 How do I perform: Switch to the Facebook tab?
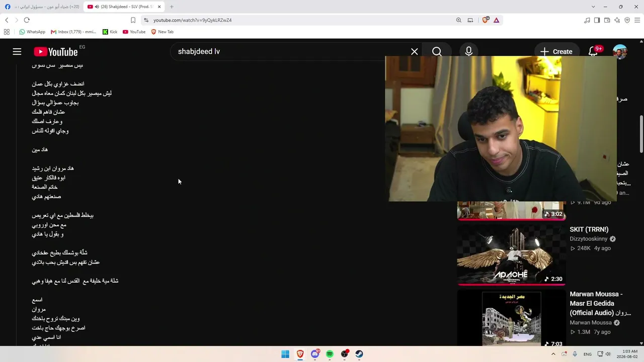point(42,7)
